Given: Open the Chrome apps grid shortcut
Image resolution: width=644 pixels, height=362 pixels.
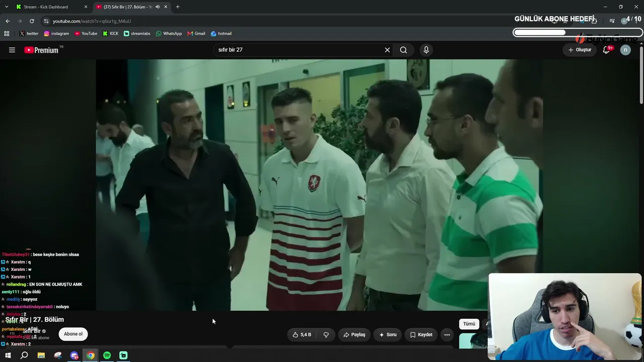Looking at the screenshot, I should [7, 34].
